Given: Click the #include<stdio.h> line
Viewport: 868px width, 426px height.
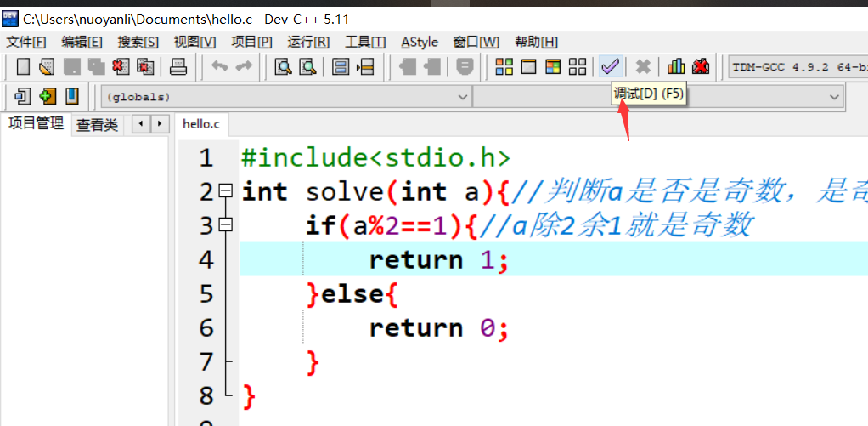Looking at the screenshot, I should click(x=375, y=158).
